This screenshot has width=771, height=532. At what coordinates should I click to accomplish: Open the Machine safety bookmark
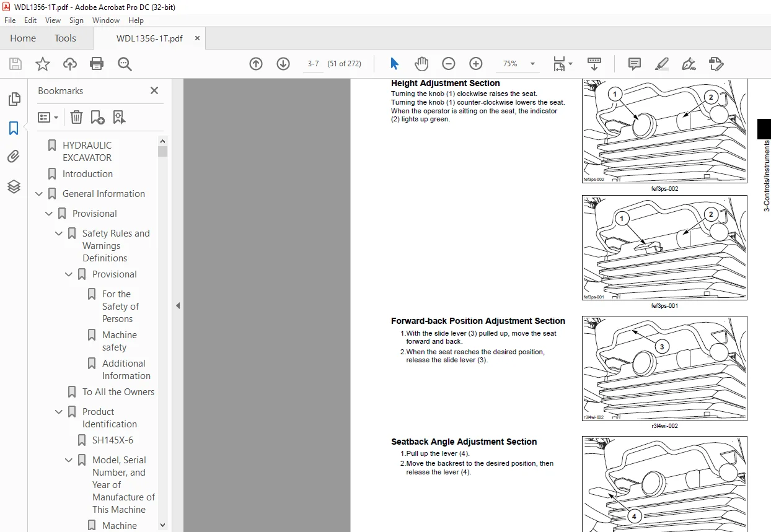119,341
